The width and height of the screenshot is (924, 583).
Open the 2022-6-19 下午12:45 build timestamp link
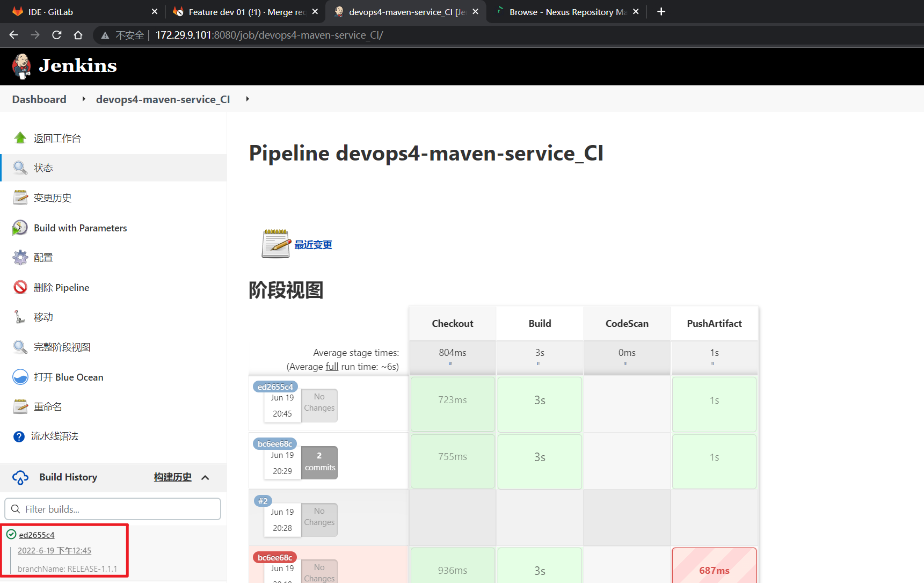(54, 550)
